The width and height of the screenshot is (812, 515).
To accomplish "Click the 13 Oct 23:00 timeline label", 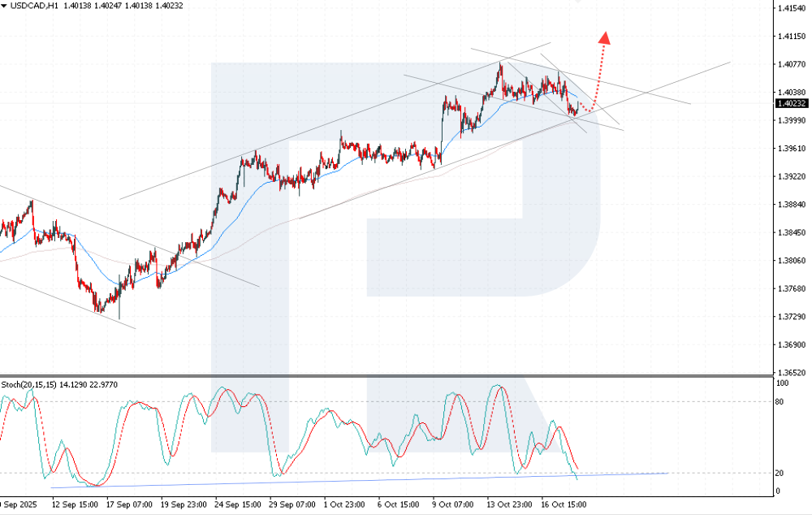I will pyautogui.click(x=510, y=504).
